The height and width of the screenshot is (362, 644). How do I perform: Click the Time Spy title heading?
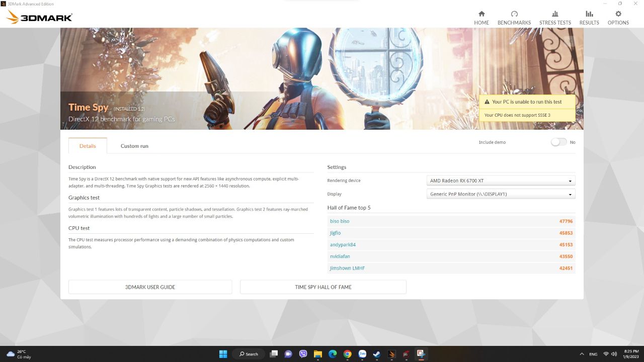pos(88,107)
